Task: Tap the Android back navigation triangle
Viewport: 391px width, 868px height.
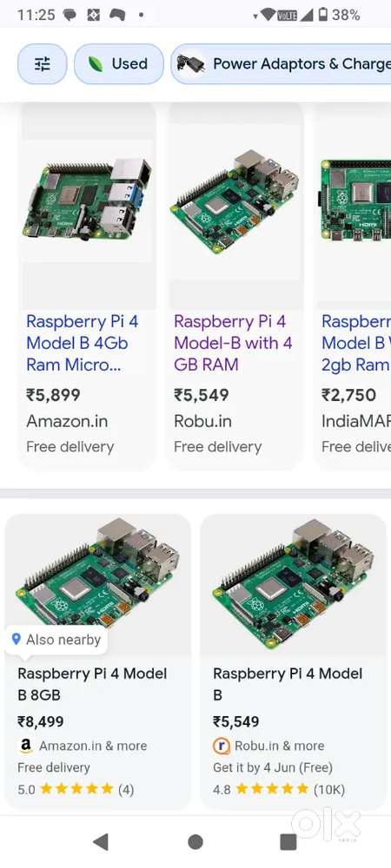Action: coord(100,841)
